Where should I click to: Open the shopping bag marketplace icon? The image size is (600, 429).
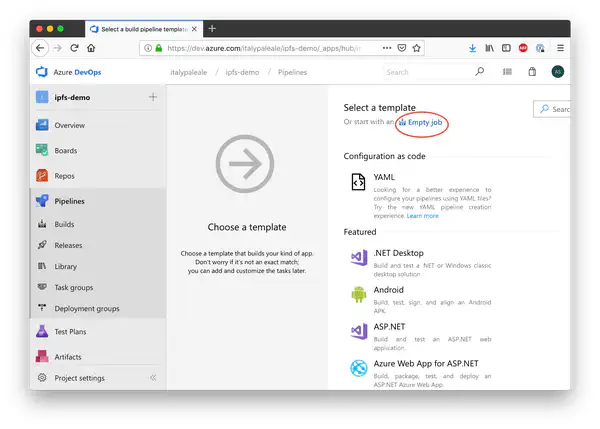coord(532,72)
